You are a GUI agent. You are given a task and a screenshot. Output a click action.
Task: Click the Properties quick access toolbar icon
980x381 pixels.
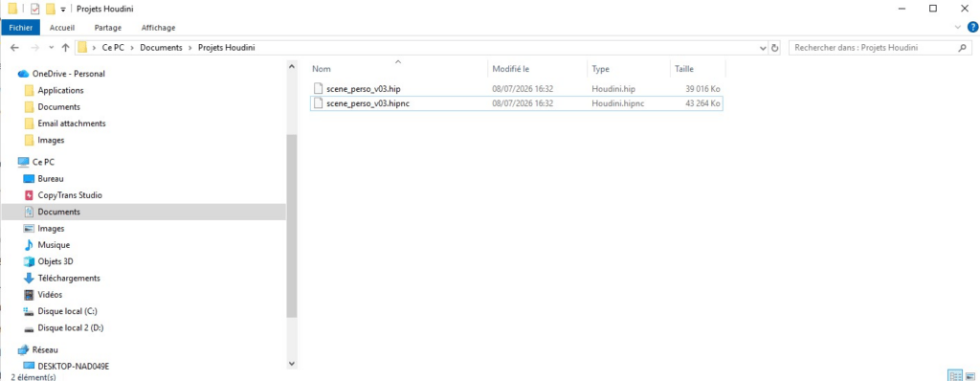coord(35,9)
